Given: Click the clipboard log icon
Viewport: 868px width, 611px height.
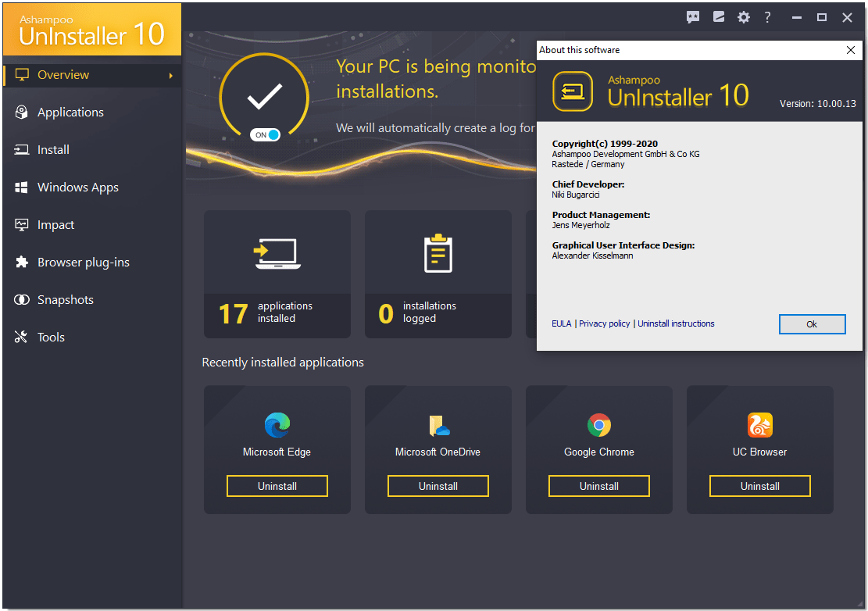Looking at the screenshot, I should pyautogui.click(x=438, y=253).
